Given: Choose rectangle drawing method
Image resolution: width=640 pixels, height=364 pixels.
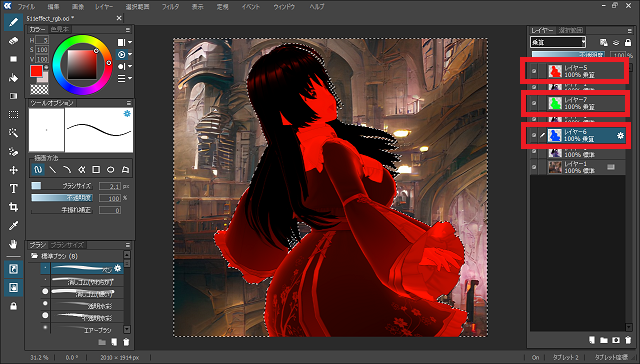Looking at the screenshot, I should pyautogui.click(x=96, y=169).
